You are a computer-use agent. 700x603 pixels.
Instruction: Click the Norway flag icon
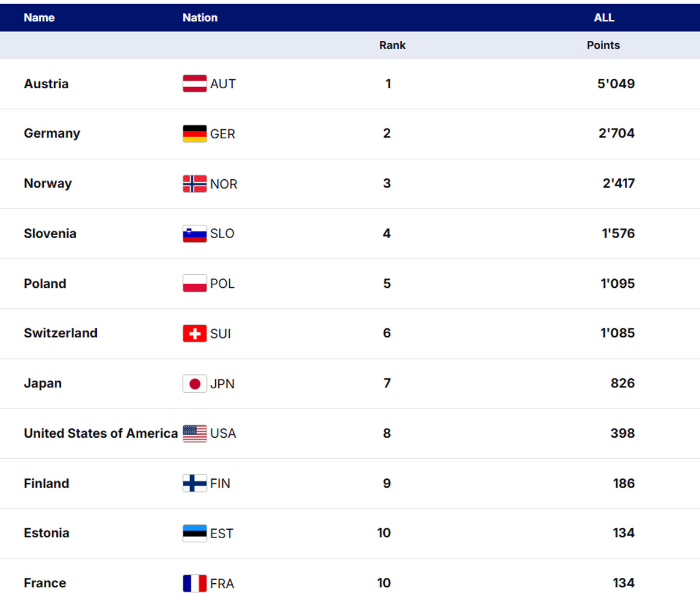(x=194, y=184)
